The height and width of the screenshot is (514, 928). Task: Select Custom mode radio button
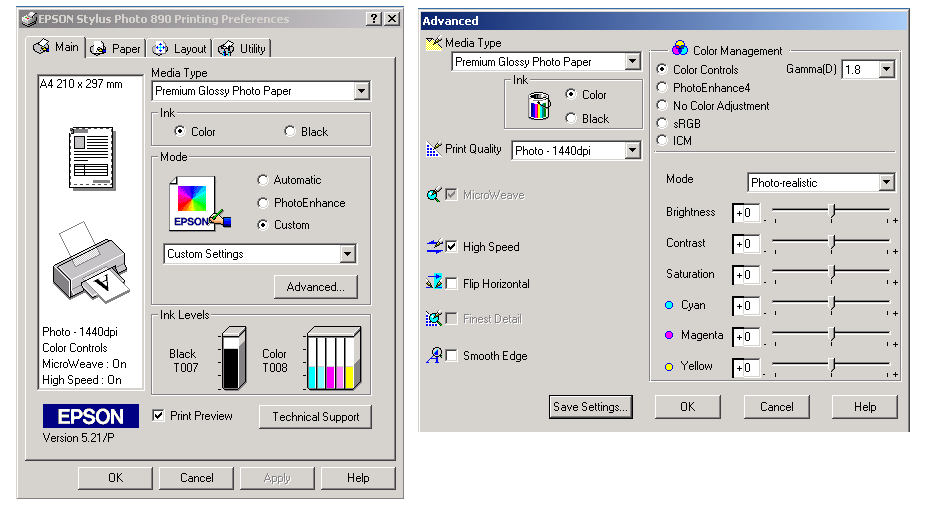coord(263,225)
